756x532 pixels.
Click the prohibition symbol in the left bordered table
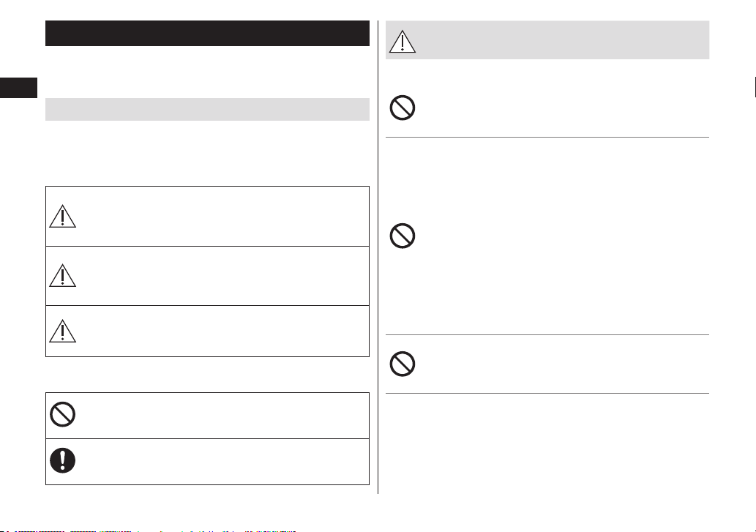[x=63, y=414]
